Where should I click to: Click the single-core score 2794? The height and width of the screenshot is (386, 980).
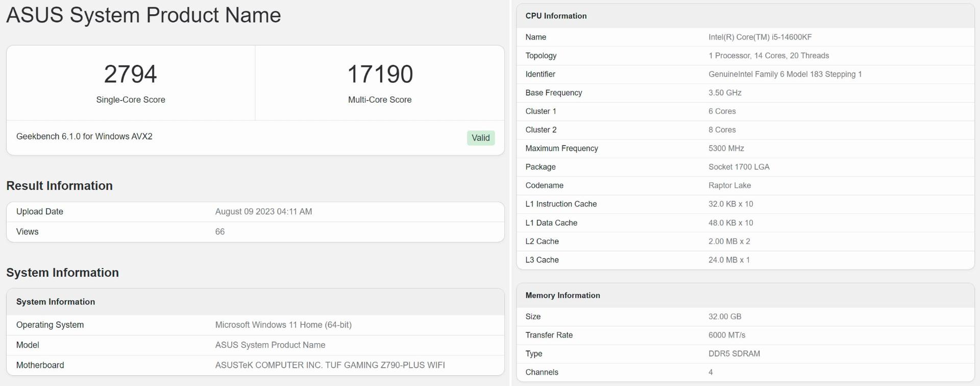coord(131,75)
